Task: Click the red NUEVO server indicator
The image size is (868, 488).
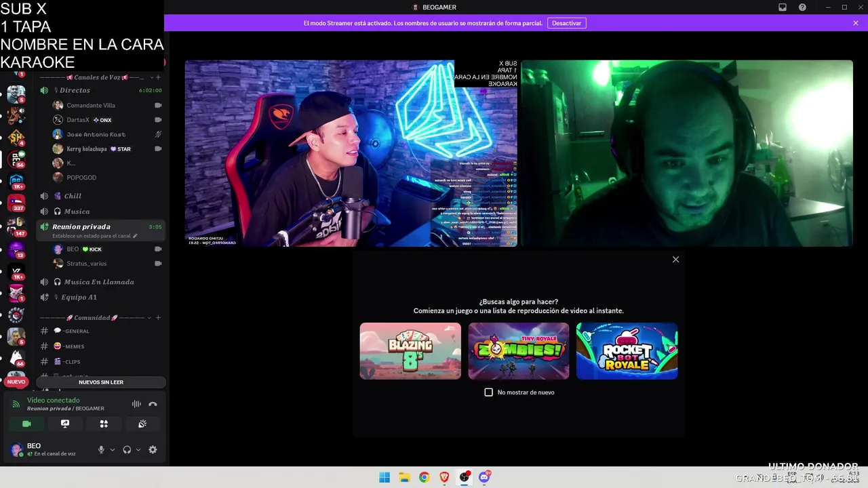Action: (x=16, y=382)
